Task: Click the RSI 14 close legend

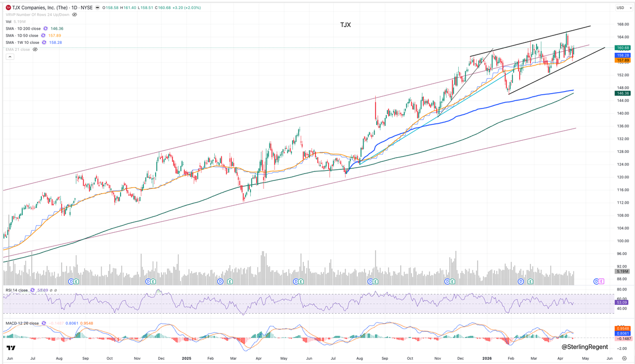Action: coord(16,290)
